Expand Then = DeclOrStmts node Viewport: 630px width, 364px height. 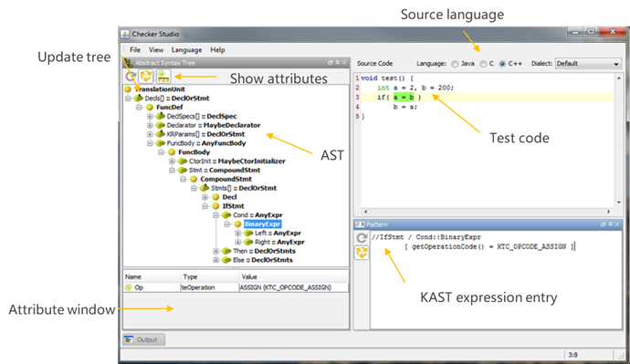[x=215, y=251]
